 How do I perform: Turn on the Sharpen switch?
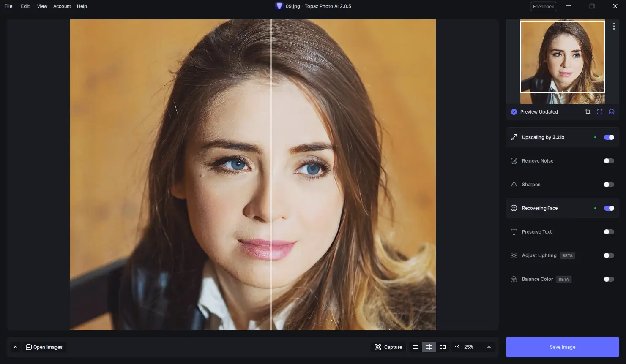608,185
